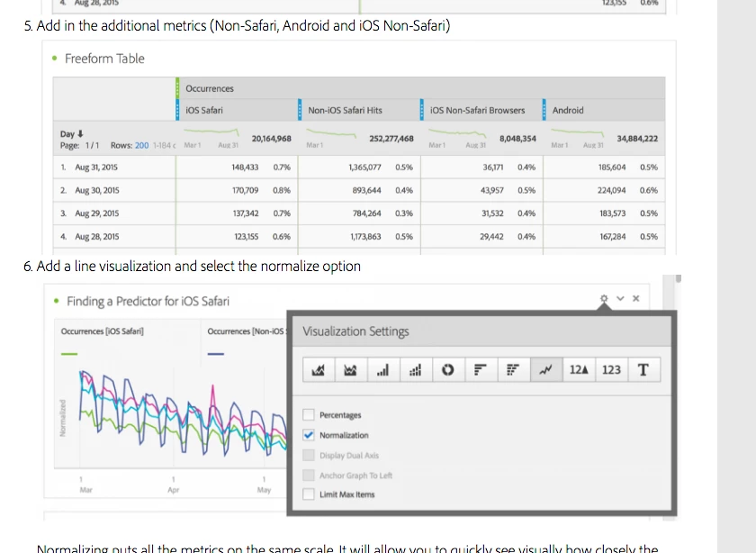Image resolution: width=756 pixels, height=553 pixels.
Task: Click the vertical scrollbar thumb by the panel
Action: 679,278
